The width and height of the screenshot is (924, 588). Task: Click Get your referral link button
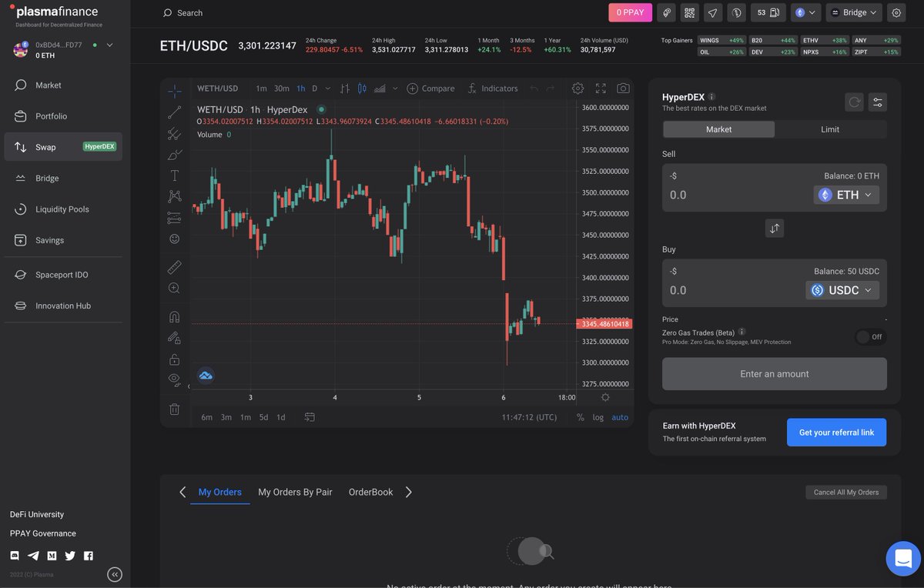tap(836, 433)
